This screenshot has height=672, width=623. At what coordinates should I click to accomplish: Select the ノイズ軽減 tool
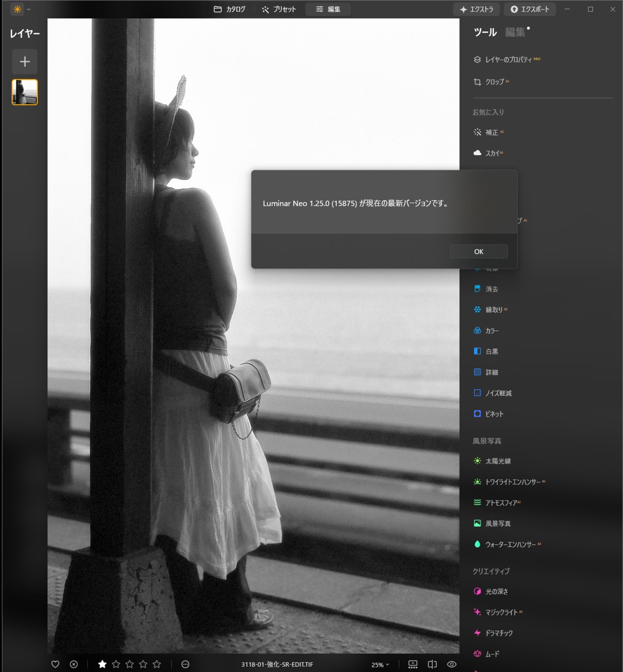pos(498,393)
